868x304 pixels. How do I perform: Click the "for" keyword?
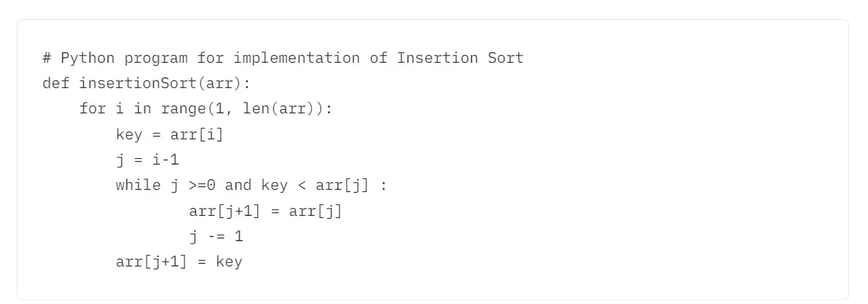pyautogui.click(x=92, y=109)
